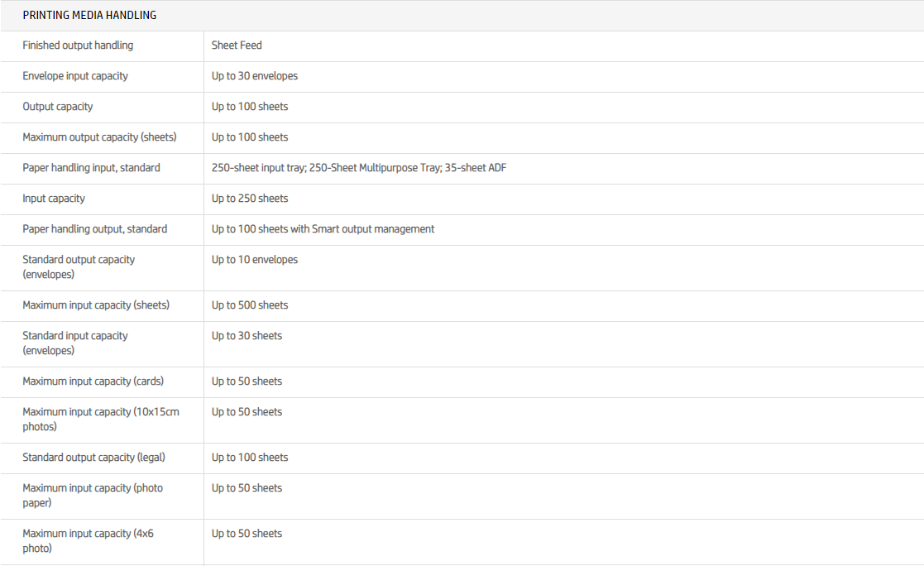This screenshot has width=924, height=566.
Task: Click the Output capacity row label
Action: click(x=58, y=107)
